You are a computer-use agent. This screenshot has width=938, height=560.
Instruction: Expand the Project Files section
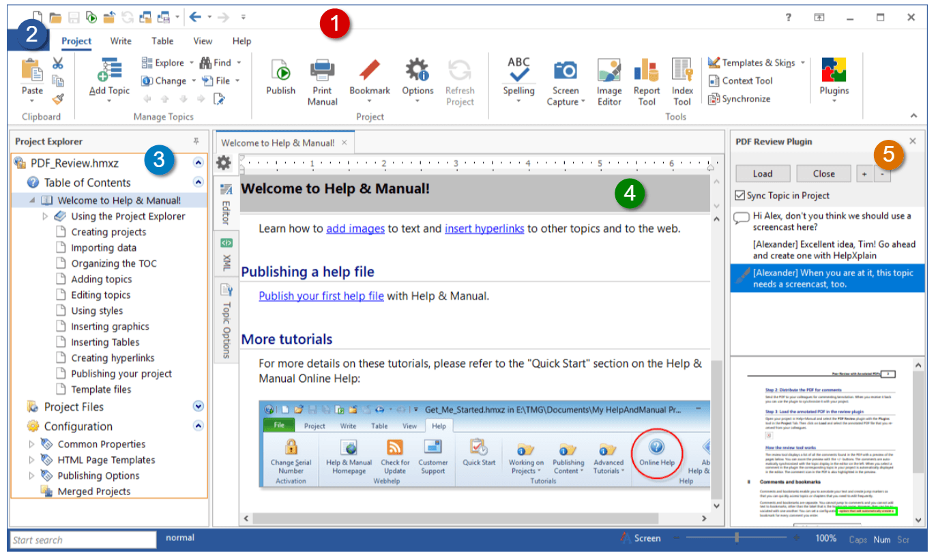pyautogui.click(x=198, y=407)
